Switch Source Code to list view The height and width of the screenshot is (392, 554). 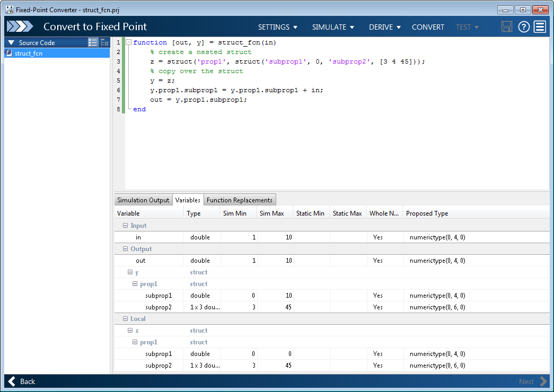[x=93, y=42]
